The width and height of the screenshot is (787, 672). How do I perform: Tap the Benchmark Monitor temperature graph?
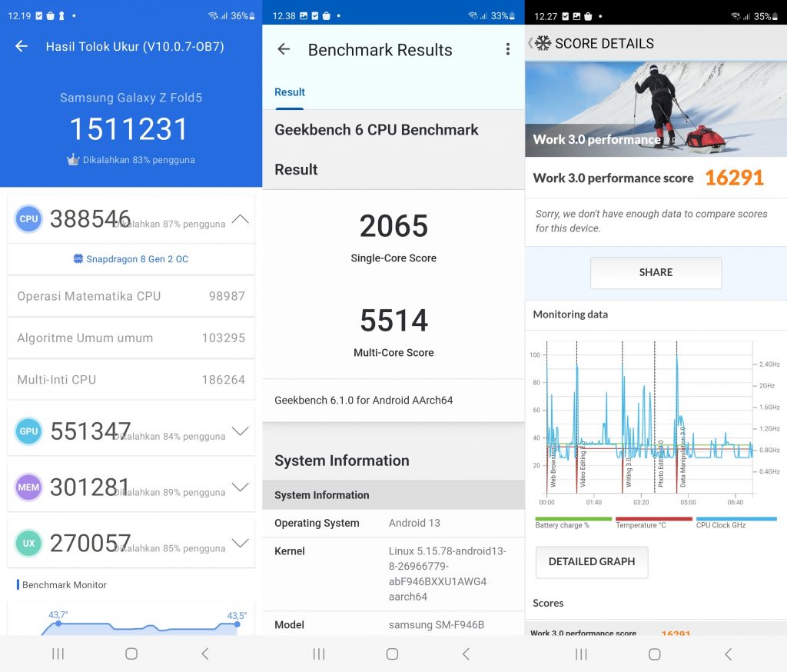click(141, 623)
